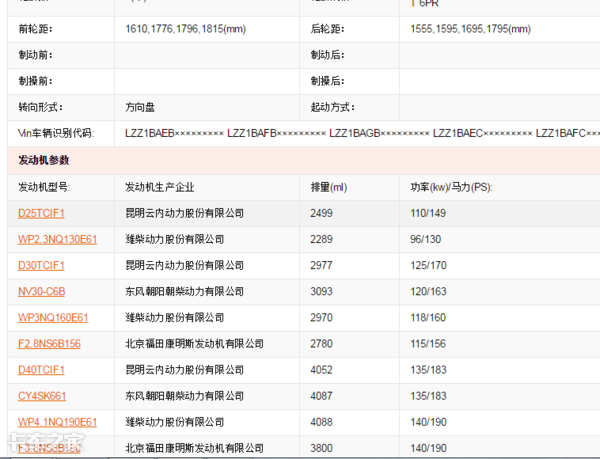Screen dimensions: 600x459
Task: Click displacement value 2289
Action: click(x=321, y=239)
